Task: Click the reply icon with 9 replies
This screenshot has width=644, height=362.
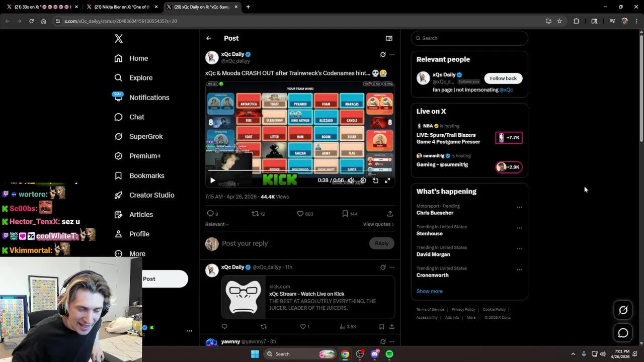Action: click(x=212, y=214)
